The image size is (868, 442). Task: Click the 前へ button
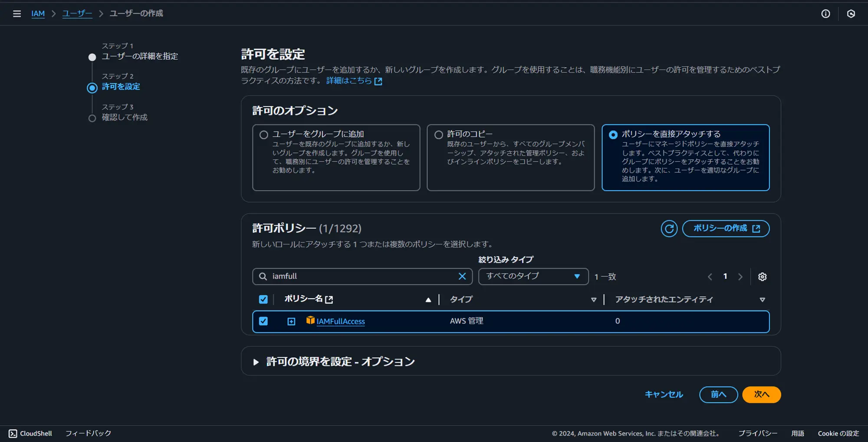(718, 394)
